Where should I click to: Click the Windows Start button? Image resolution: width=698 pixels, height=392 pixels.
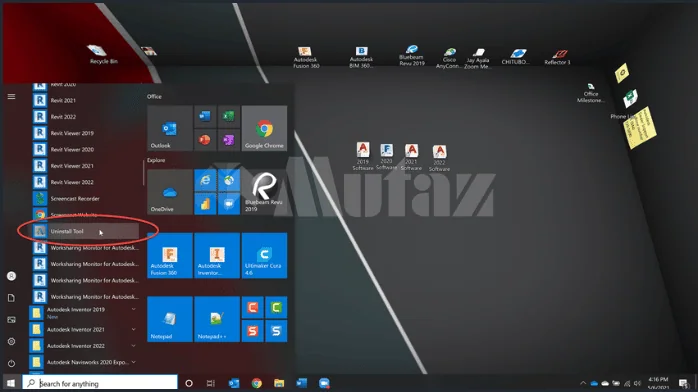pyautogui.click(x=11, y=383)
